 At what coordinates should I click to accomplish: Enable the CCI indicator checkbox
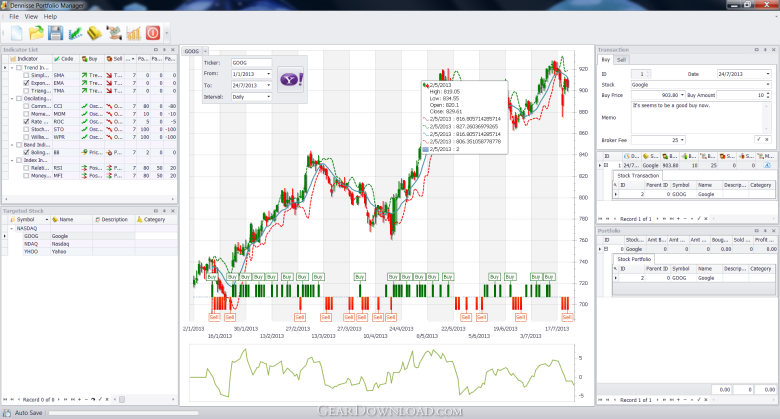[x=26, y=106]
